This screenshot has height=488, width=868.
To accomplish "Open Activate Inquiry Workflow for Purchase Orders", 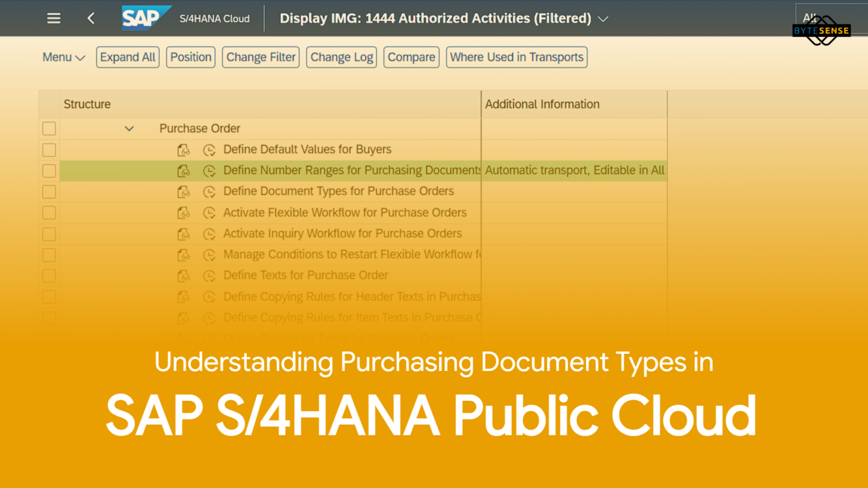I will click(x=343, y=234).
